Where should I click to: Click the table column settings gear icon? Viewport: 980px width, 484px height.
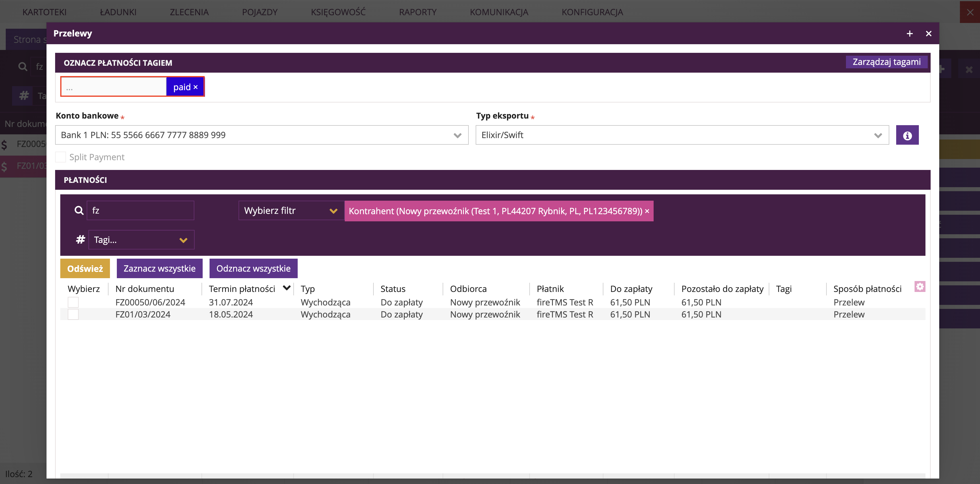click(x=919, y=286)
